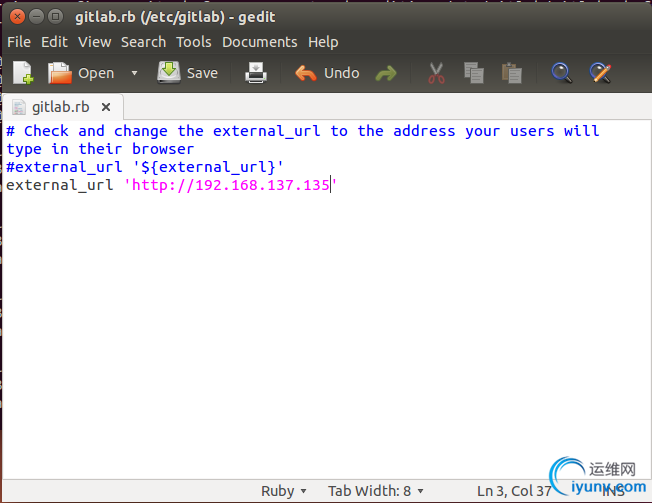Redo with the green arrow icon

coord(386,74)
